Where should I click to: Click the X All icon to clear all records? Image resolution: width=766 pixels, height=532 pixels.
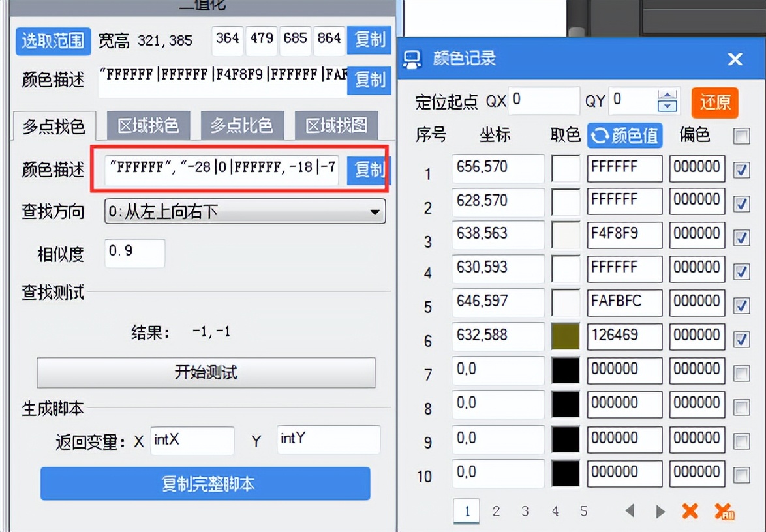click(x=725, y=512)
